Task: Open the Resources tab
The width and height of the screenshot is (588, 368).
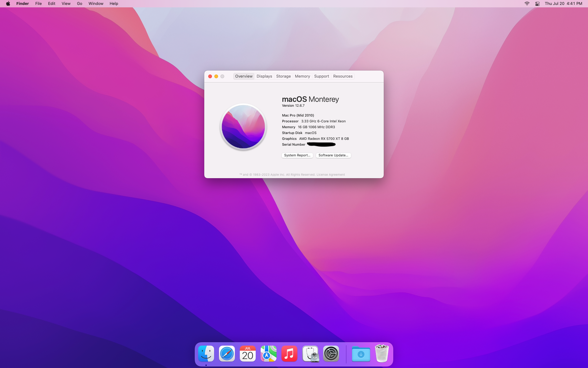Action: (x=343, y=76)
